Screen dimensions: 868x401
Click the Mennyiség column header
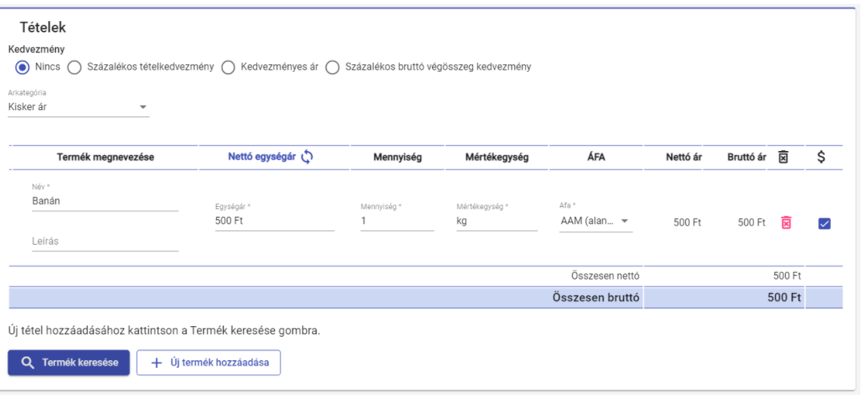(397, 157)
